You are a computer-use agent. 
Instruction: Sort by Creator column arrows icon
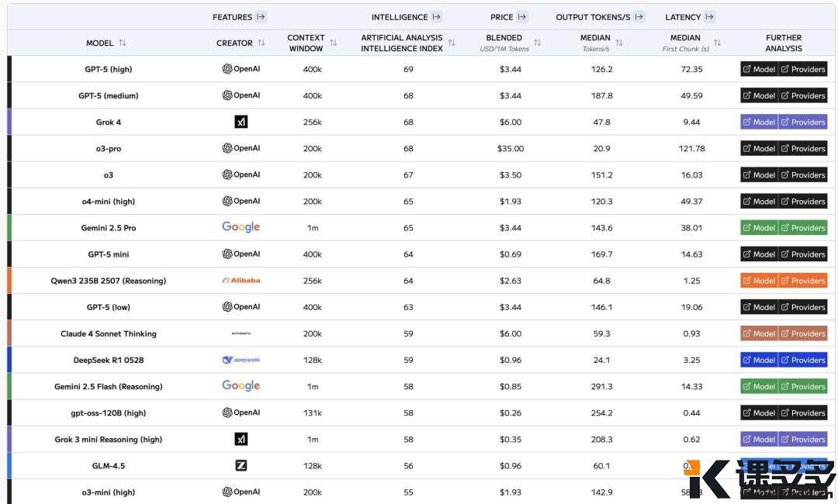tap(261, 43)
